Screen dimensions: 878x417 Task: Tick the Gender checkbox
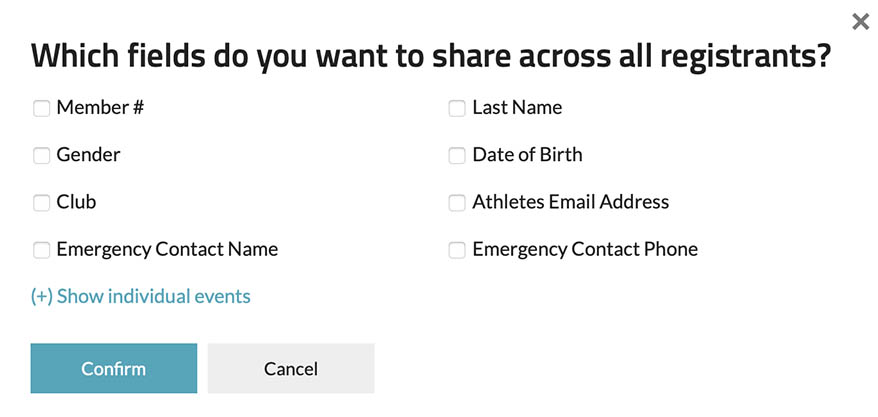point(42,156)
